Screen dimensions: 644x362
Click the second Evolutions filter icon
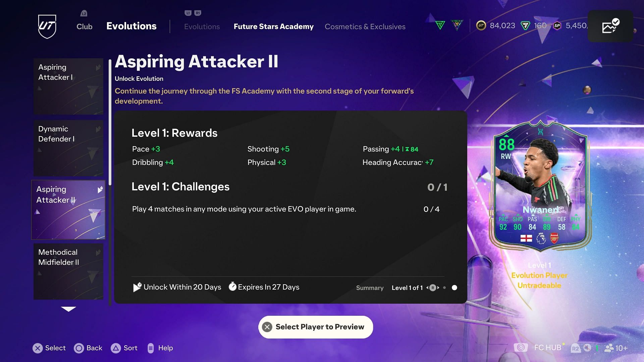458,25
